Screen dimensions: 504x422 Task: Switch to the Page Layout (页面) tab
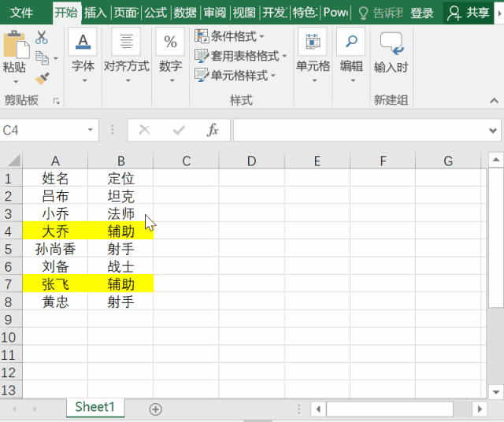point(126,13)
